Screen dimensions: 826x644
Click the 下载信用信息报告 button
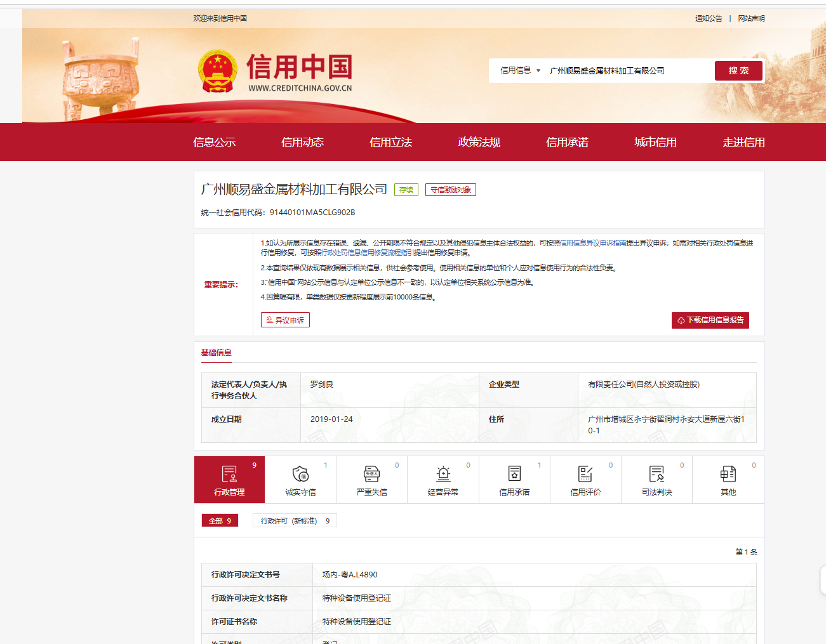click(710, 320)
